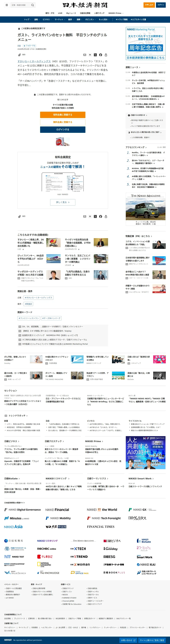Open the NATIONAL GEOGRAPHIC logo link
This screenshot has width=170, height=644.
[x=44, y=564]
